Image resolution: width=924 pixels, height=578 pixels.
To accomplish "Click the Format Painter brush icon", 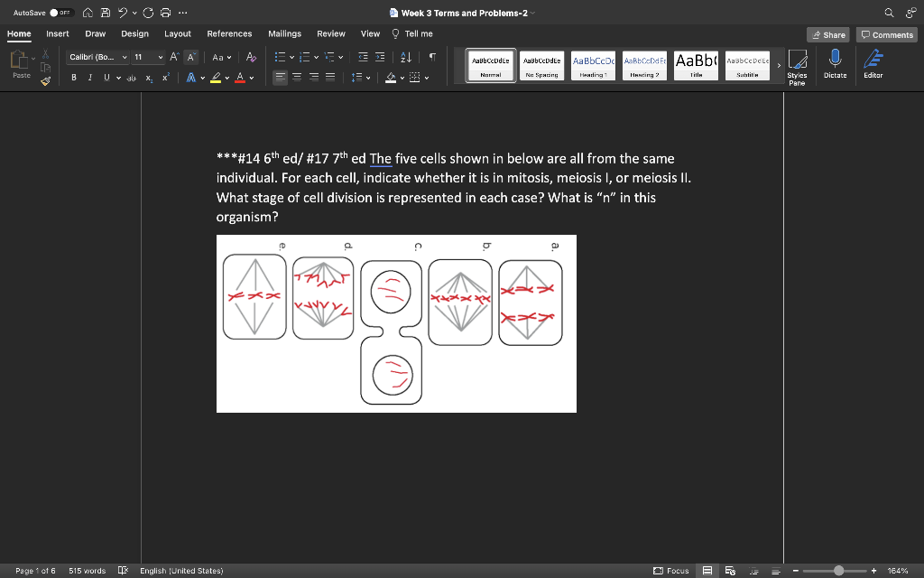I will (45, 81).
